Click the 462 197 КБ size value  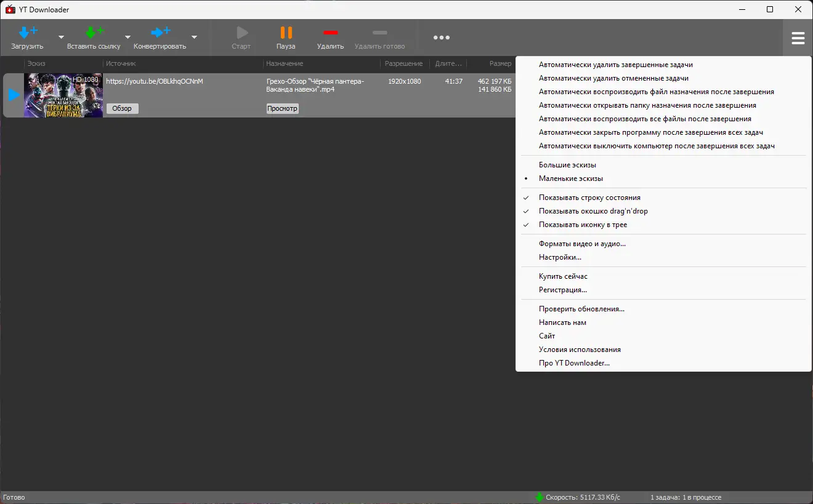495,81
